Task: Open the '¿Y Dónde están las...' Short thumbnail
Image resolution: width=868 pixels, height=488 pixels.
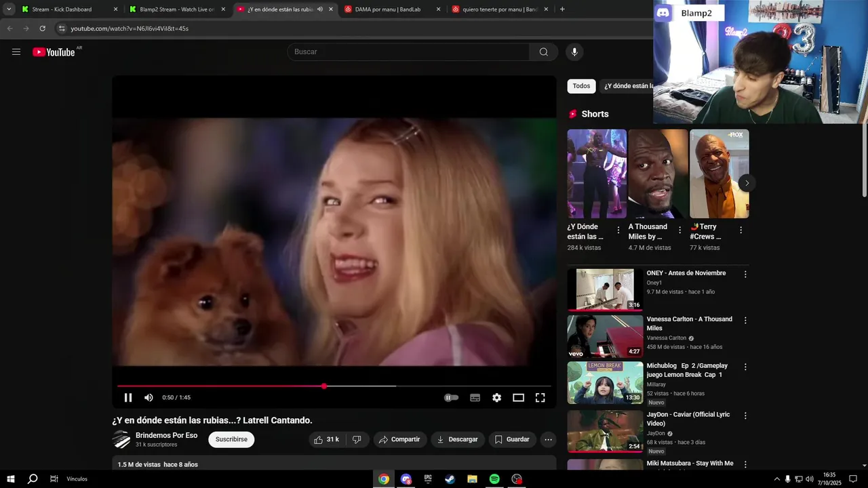Action: pos(597,174)
